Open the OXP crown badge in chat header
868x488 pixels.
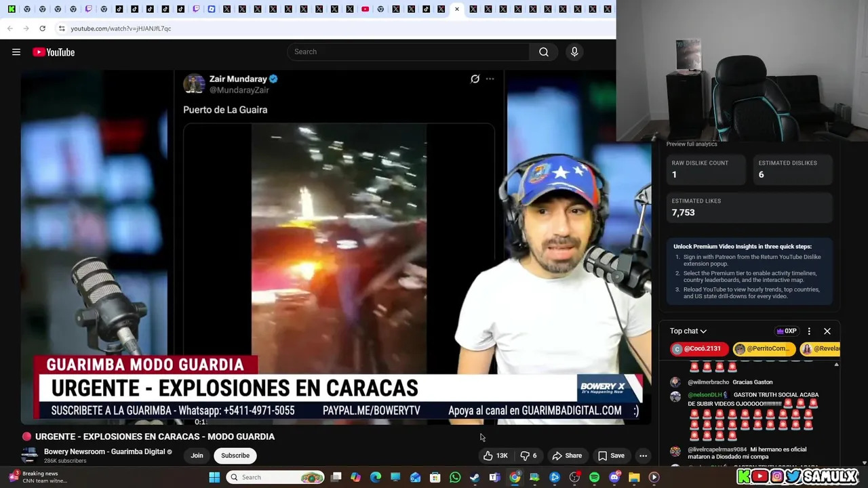(787, 331)
